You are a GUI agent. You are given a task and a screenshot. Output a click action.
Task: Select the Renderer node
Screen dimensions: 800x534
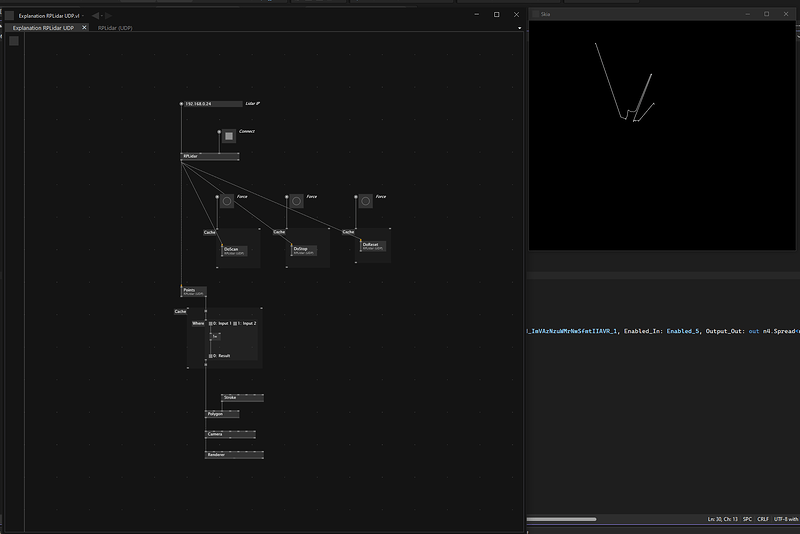235,454
